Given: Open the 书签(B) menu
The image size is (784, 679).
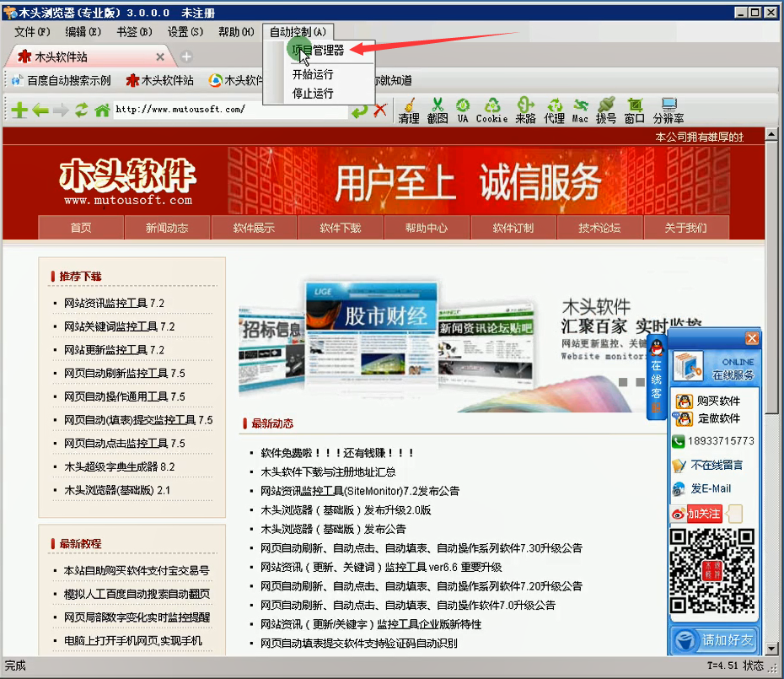Looking at the screenshot, I should pyautogui.click(x=134, y=32).
